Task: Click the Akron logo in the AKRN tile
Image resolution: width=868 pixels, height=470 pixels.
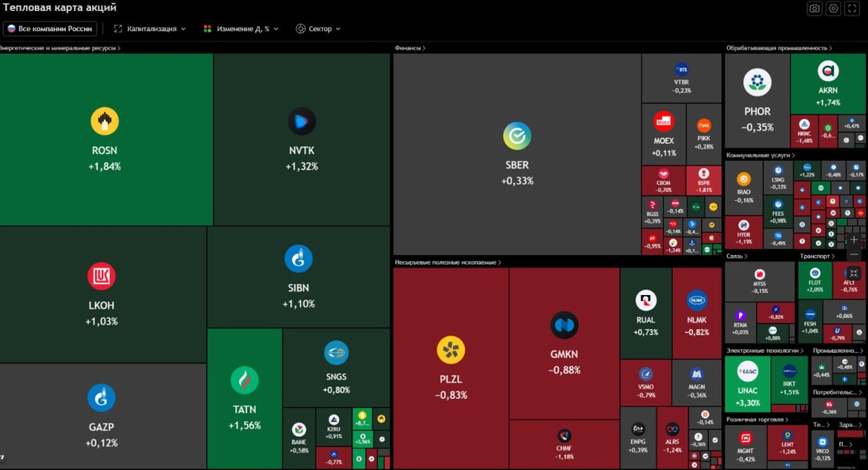Action: pyautogui.click(x=828, y=71)
